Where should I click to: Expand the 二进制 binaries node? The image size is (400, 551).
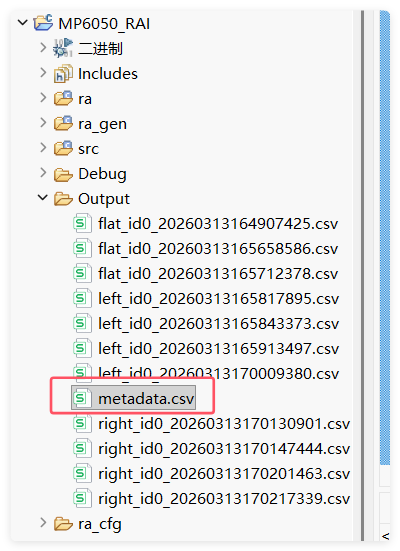pos(43,47)
